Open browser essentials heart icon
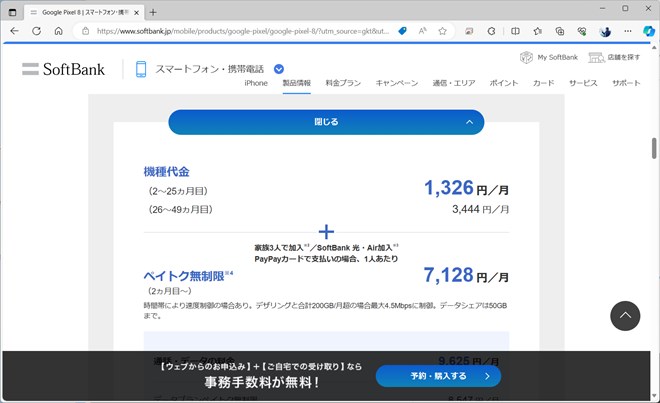Image resolution: width=660 pixels, height=403 pixels. click(x=582, y=31)
